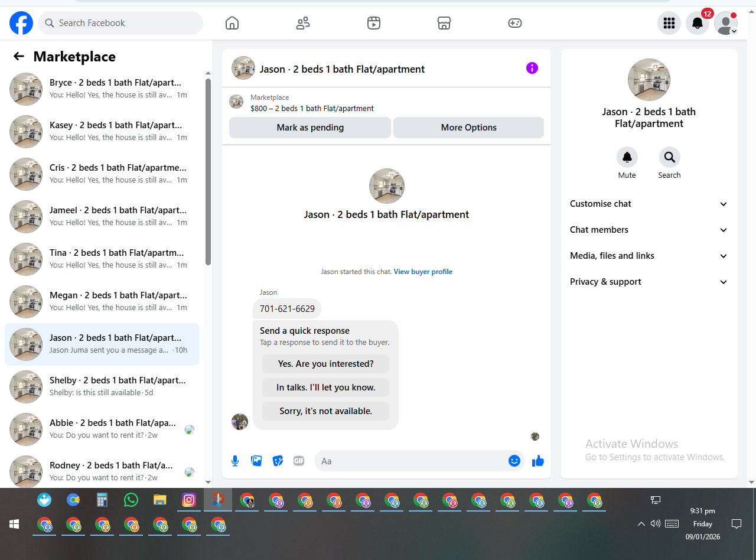Expand Chat members section

tap(649, 230)
